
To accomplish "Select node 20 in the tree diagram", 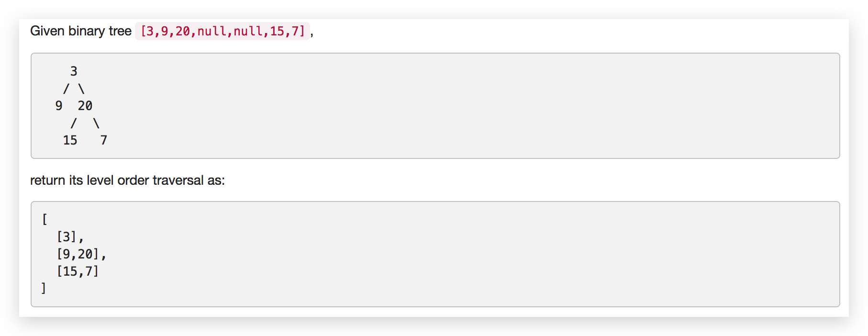I will (x=85, y=106).
